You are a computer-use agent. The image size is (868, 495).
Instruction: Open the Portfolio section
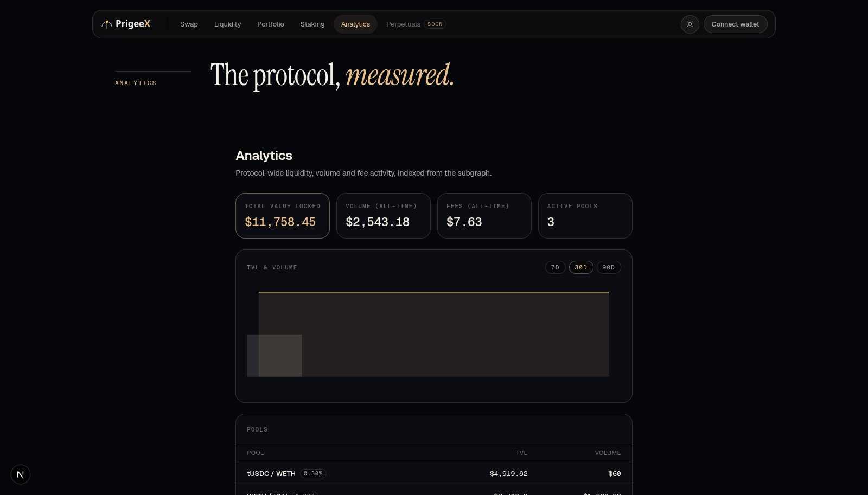(x=271, y=24)
